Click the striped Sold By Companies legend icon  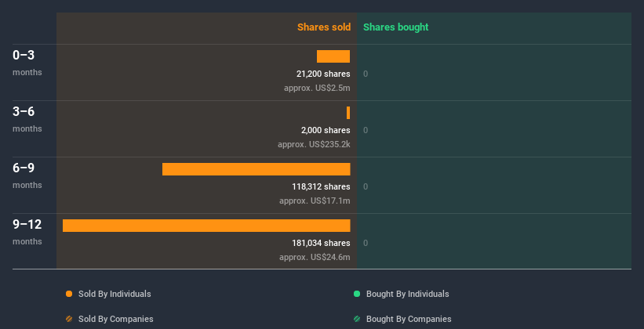coord(69,319)
